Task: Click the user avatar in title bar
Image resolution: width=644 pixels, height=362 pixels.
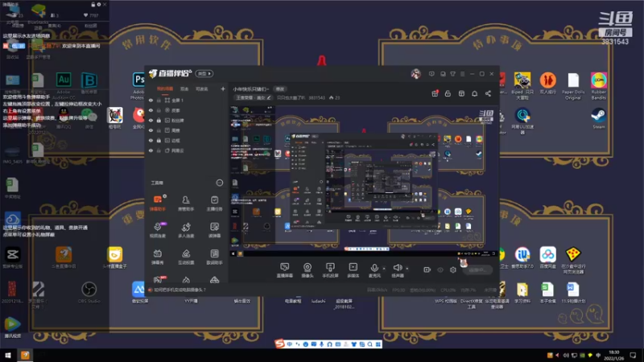Action: [x=415, y=74]
